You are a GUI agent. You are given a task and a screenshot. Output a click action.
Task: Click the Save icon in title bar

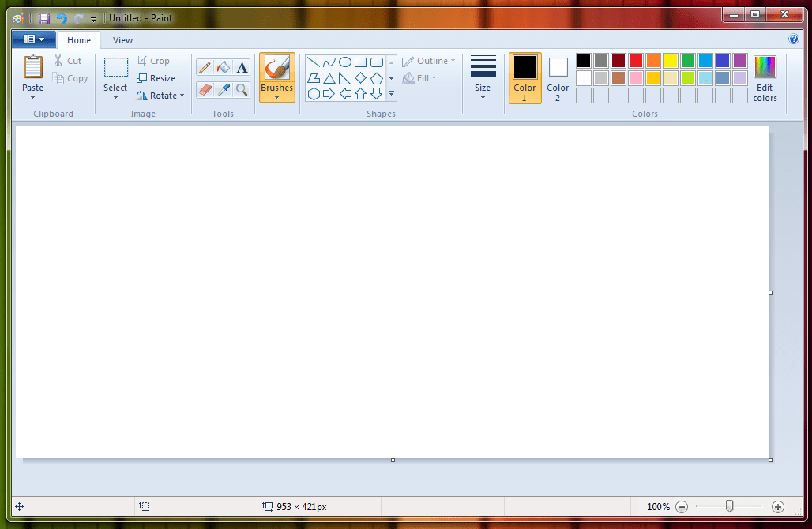click(44, 17)
